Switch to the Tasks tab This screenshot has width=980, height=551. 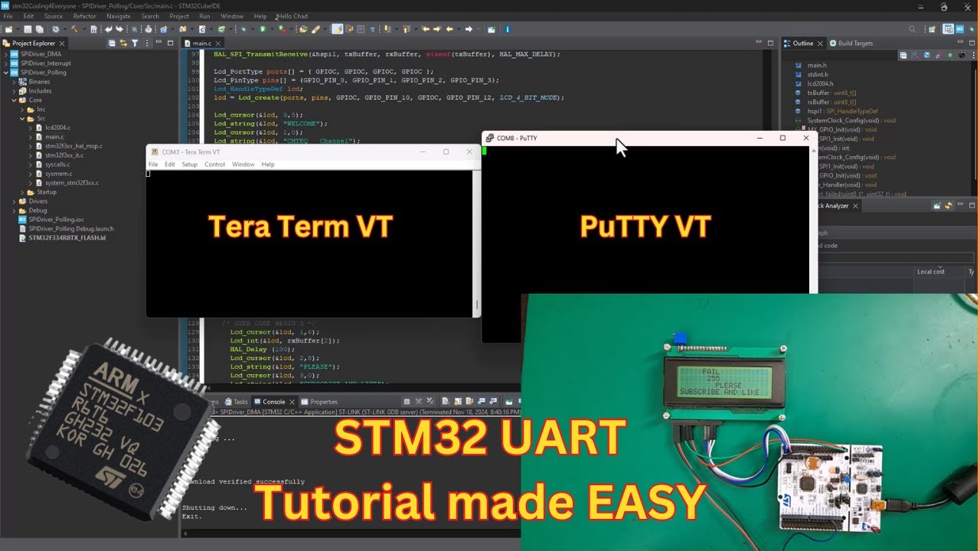pos(236,402)
